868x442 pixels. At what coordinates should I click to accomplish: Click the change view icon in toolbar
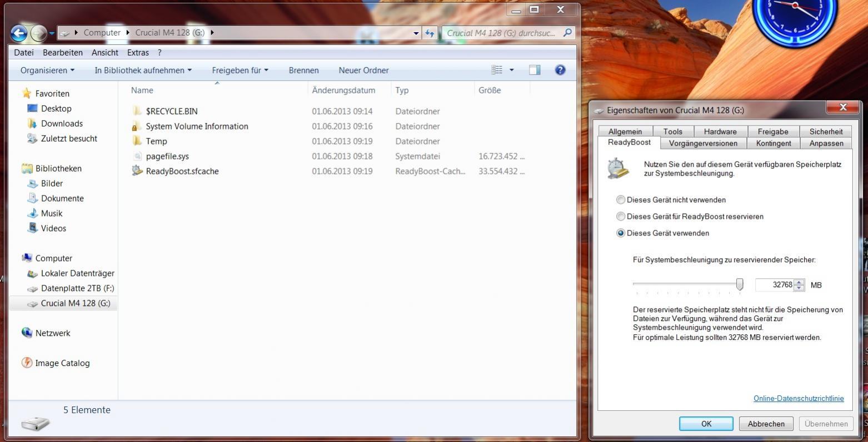497,70
